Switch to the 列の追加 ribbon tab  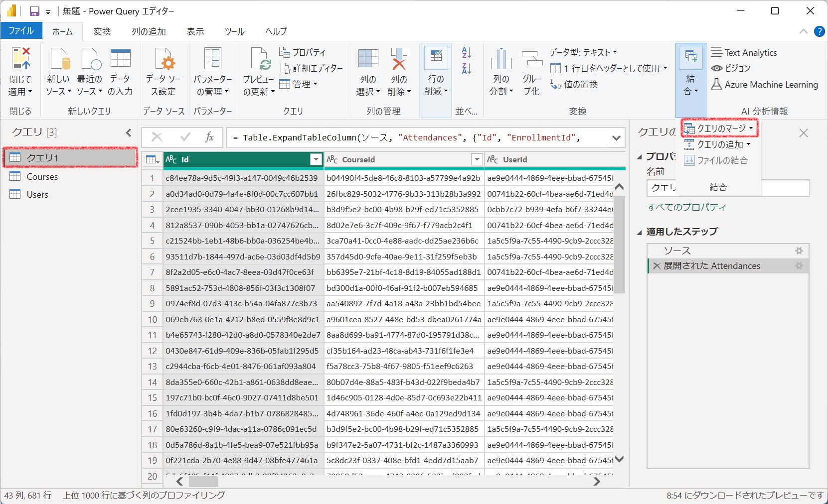pyautogui.click(x=149, y=31)
